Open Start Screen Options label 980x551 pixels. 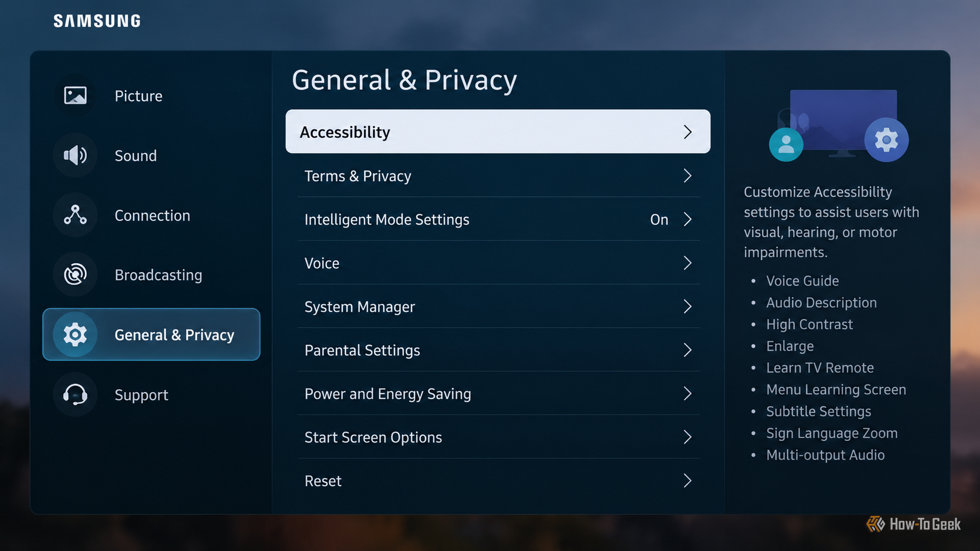(x=373, y=437)
